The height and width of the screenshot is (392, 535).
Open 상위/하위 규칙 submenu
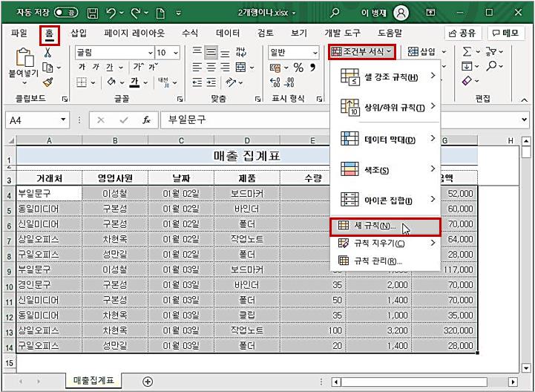[x=385, y=107]
